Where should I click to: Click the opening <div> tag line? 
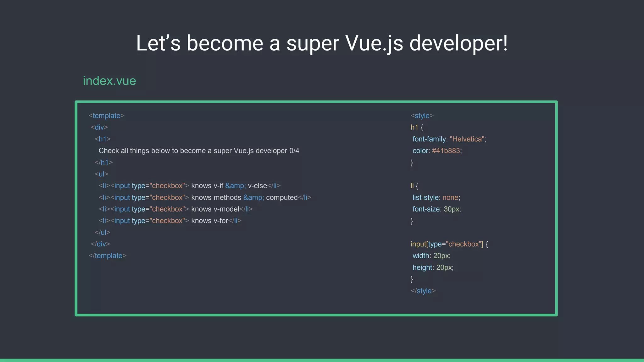click(x=99, y=127)
